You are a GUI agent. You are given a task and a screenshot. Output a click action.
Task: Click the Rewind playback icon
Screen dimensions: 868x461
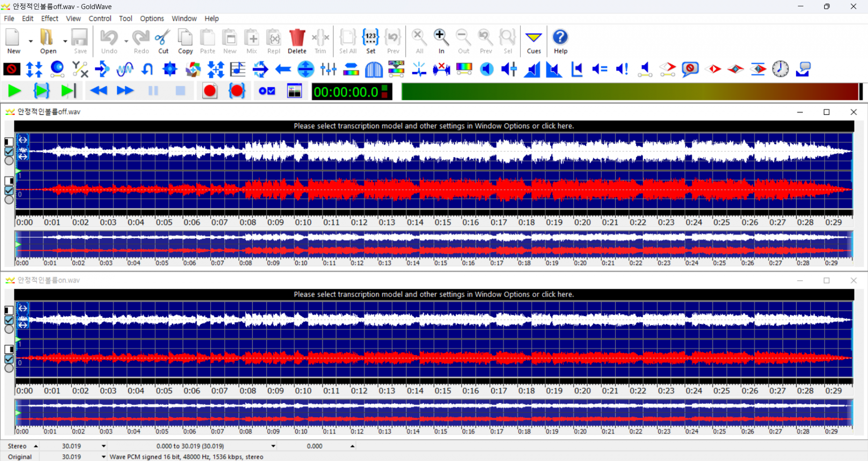click(99, 91)
